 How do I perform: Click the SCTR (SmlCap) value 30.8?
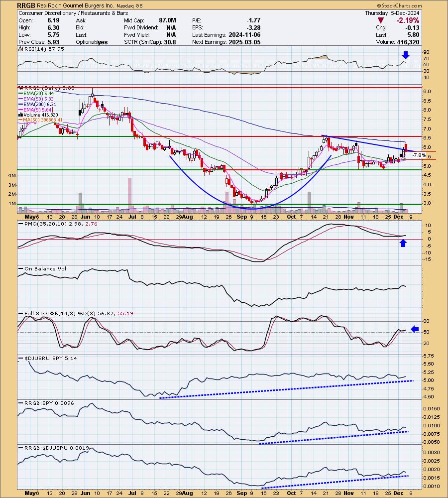(170, 42)
